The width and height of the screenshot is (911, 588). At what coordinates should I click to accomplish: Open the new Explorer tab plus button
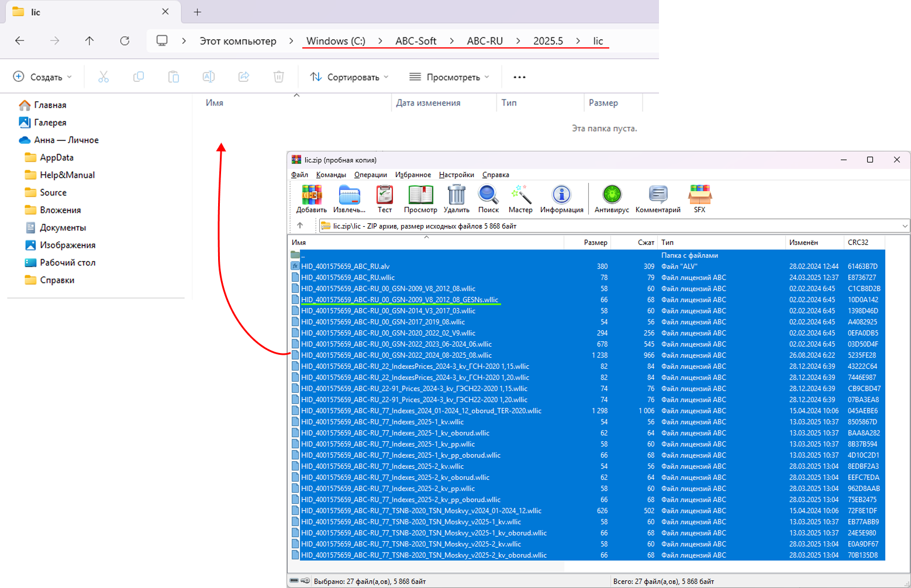198,12
